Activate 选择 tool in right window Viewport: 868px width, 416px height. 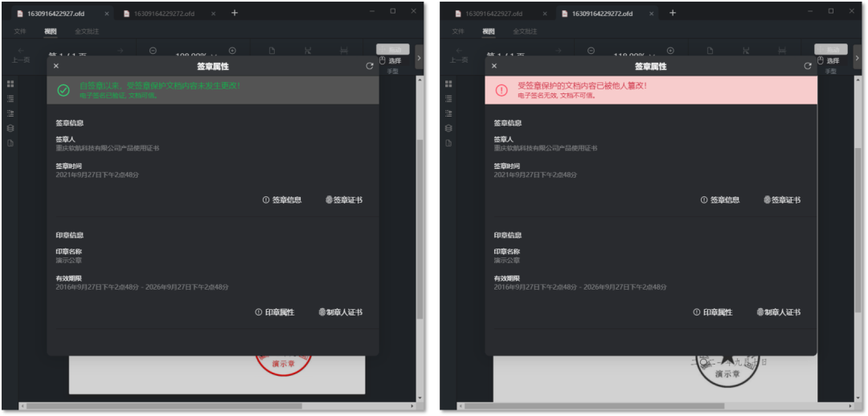coord(829,61)
